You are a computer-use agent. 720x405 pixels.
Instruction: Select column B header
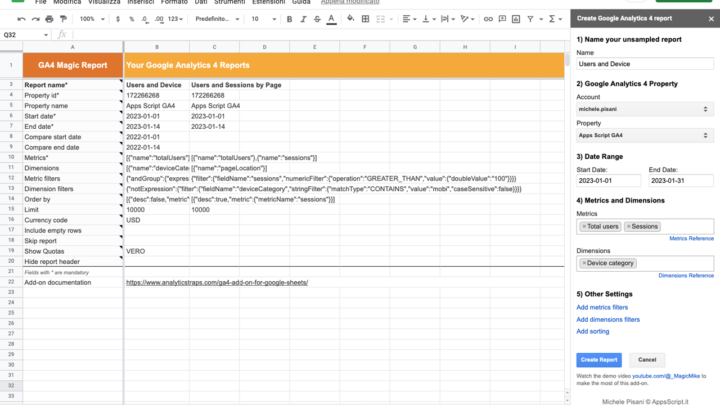click(x=157, y=47)
